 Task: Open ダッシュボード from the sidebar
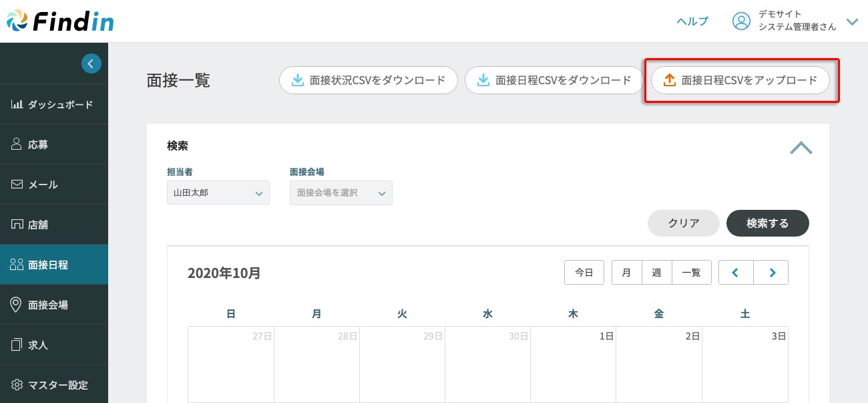click(53, 104)
